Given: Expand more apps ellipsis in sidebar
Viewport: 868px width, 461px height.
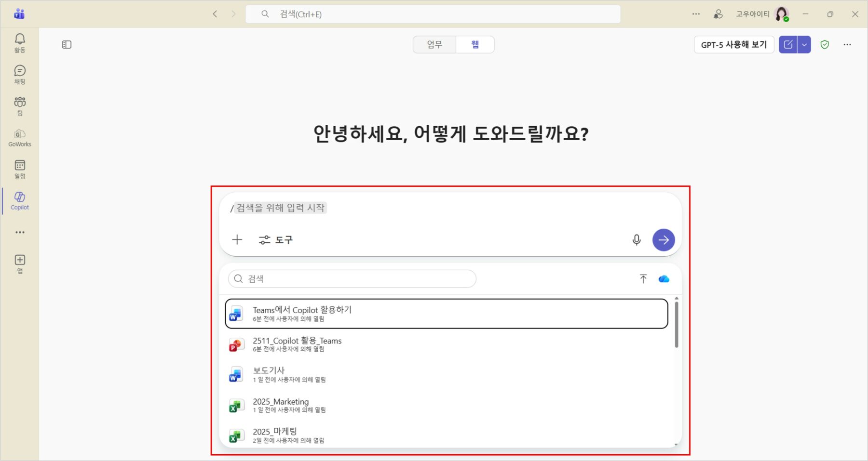Looking at the screenshot, I should [x=20, y=232].
